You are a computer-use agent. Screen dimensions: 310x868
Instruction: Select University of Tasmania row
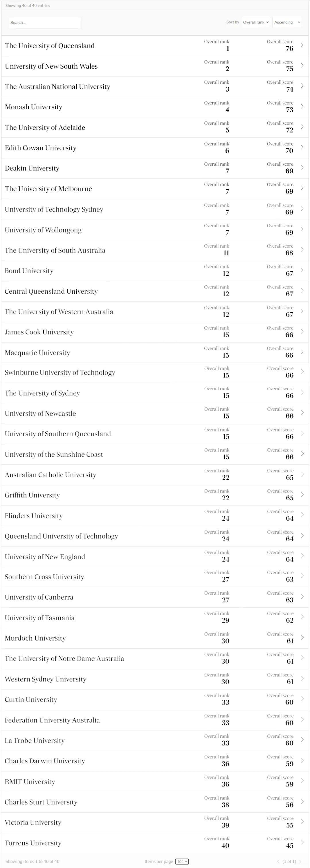[x=155, y=618]
